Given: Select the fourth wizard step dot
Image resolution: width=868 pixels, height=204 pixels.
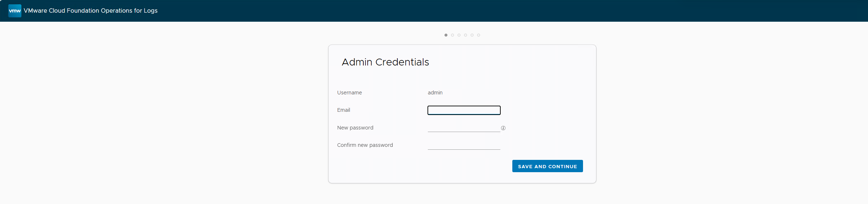Looking at the screenshot, I should pos(466,35).
